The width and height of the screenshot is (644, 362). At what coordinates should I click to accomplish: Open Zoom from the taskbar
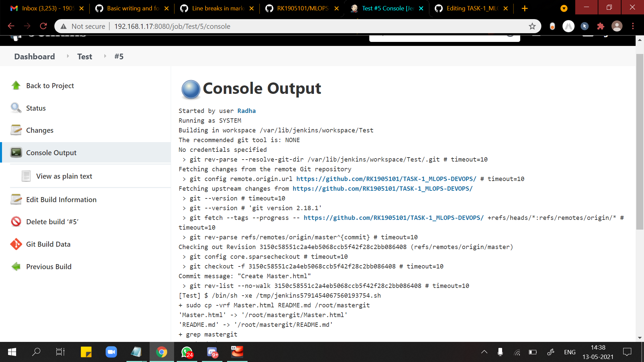tap(111, 352)
